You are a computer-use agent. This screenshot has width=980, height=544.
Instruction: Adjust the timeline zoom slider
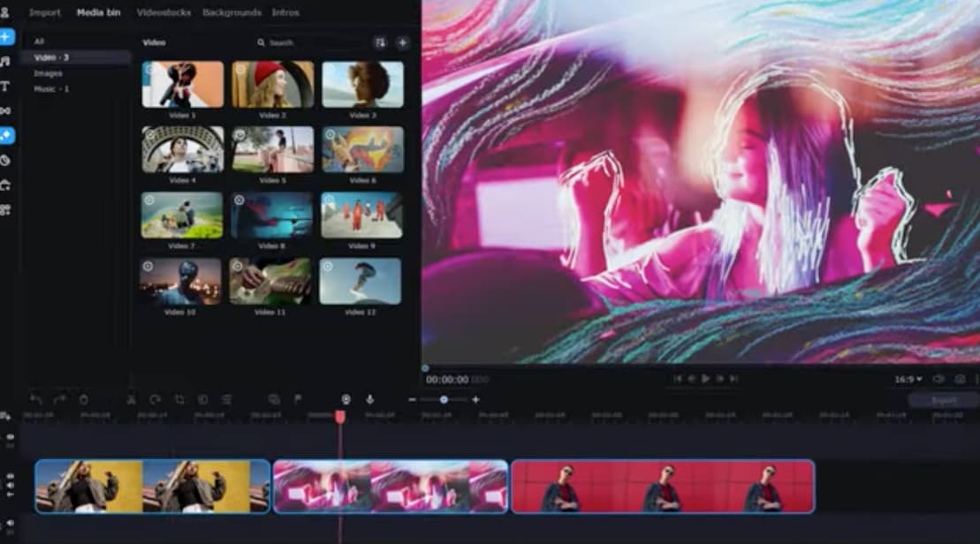(x=444, y=399)
